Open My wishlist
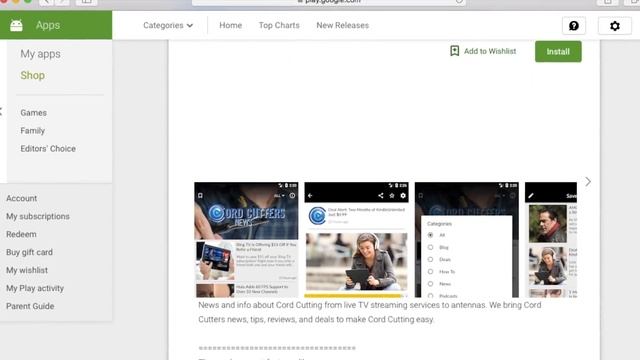Image resolution: width=640 pixels, height=360 pixels. click(27, 270)
